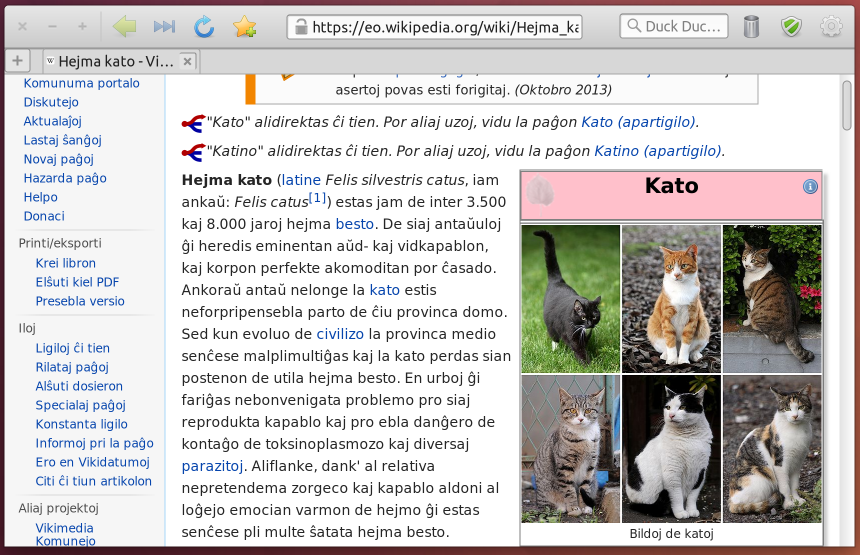The image size is (860, 555).
Task: Click the fast-forward skip icon
Action: coord(164,26)
